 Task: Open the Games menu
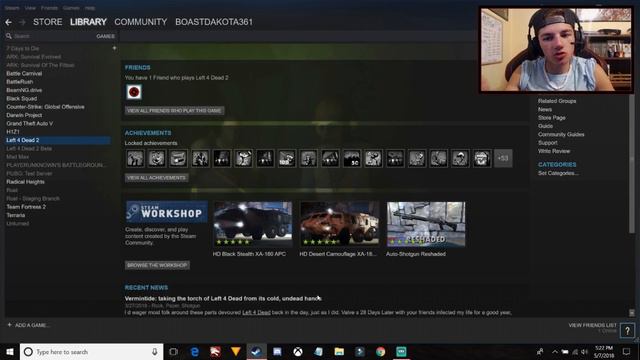71,8
